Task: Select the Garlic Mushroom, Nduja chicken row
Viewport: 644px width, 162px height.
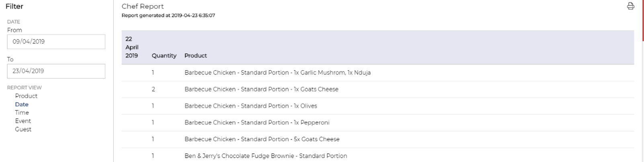Action: pos(378,73)
